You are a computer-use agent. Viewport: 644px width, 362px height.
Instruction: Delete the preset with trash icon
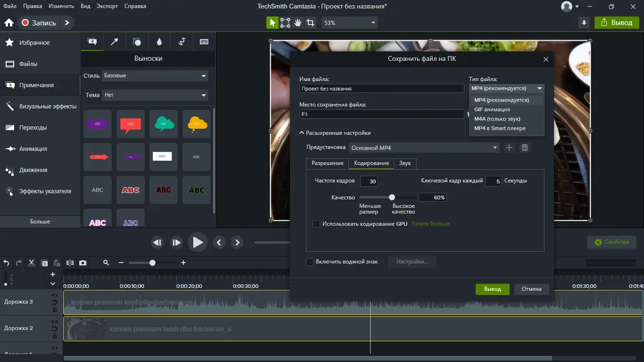coord(524,148)
